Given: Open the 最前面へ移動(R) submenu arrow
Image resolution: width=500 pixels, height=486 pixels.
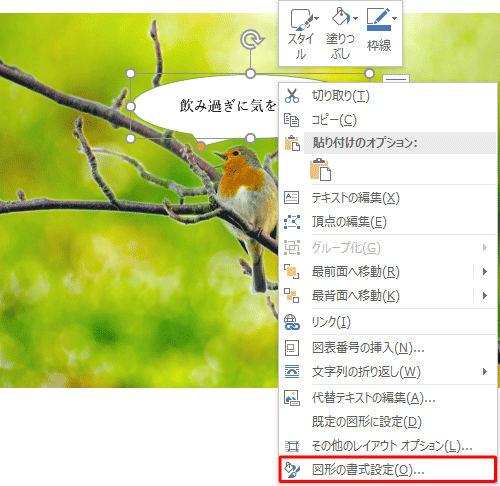Looking at the screenshot, I should (485, 272).
